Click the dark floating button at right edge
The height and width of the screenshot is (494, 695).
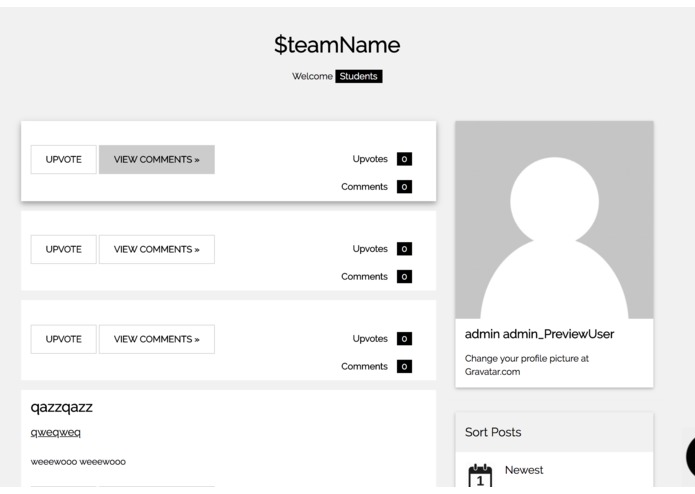tap(690, 456)
